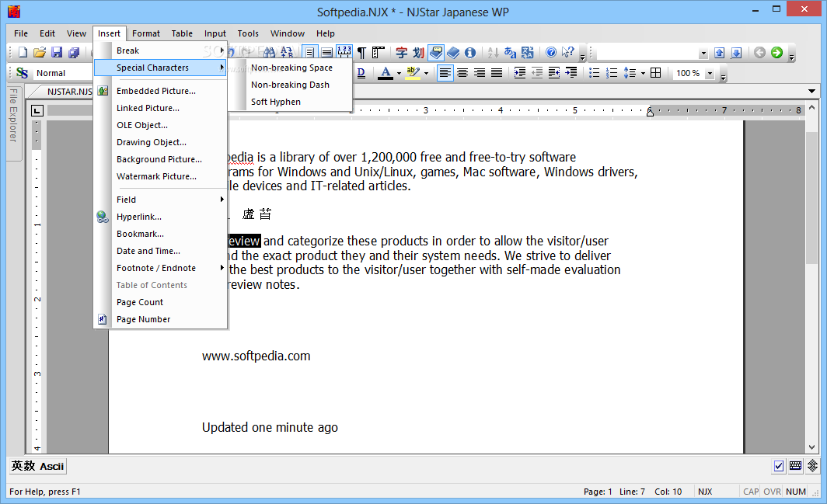This screenshot has width=827, height=504.
Task: Open the address combo box dropdown
Action: tap(703, 53)
